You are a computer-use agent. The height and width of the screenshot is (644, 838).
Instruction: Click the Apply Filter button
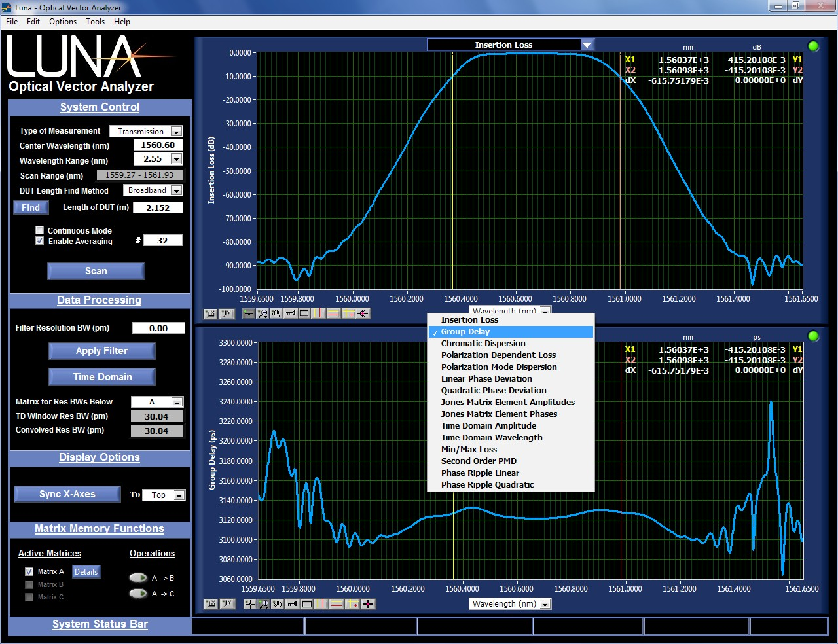coord(101,351)
